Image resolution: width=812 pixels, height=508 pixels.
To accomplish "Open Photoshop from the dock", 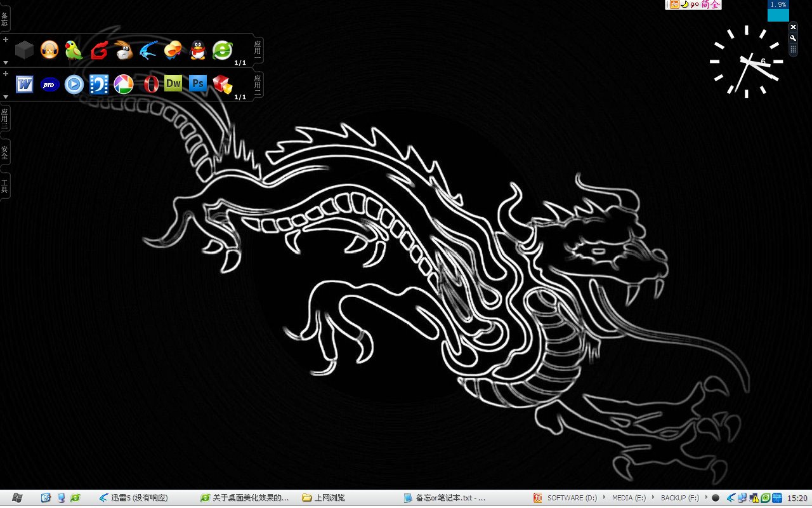I will coord(198,83).
